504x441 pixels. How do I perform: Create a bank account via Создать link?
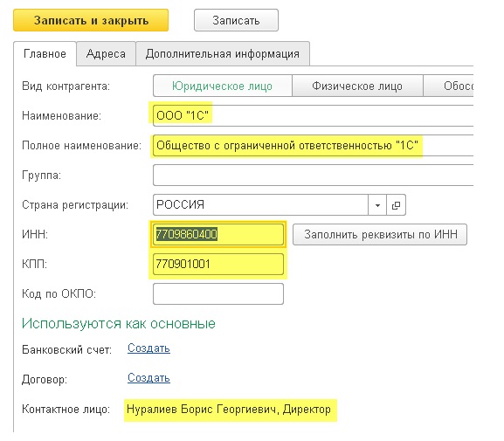pos(148,348)
